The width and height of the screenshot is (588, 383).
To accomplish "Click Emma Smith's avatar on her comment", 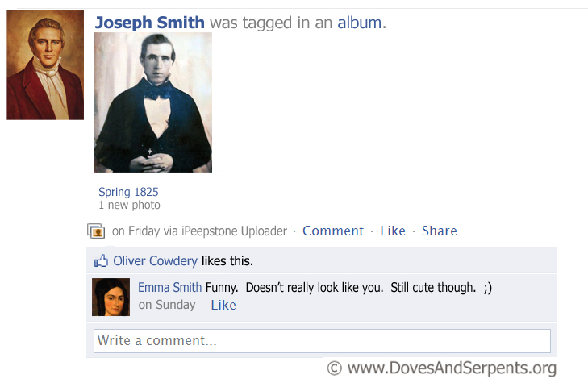I will click(111, 298).
